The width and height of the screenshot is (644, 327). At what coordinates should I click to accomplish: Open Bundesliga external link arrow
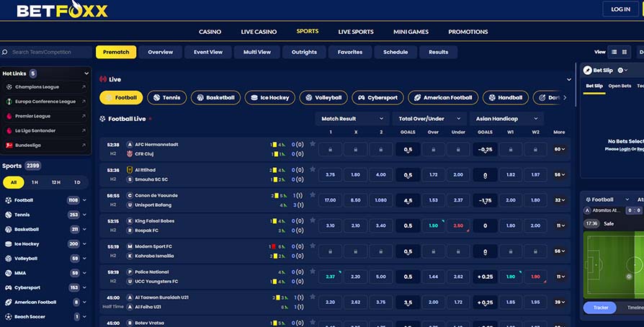(84, 145)
